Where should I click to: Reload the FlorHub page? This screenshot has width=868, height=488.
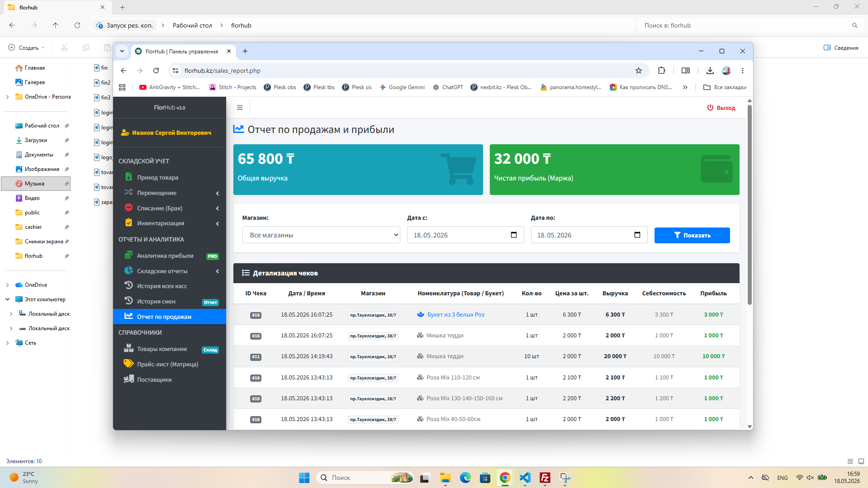click(x=156, y=71)
